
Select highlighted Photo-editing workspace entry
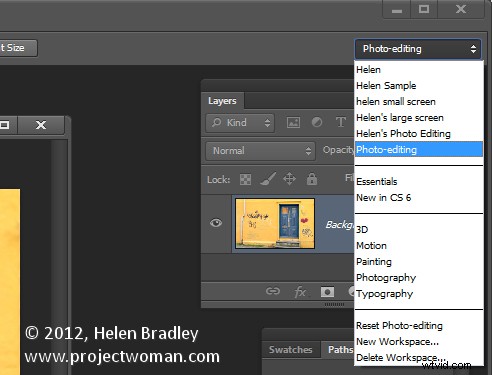click(x=419, y=149)
